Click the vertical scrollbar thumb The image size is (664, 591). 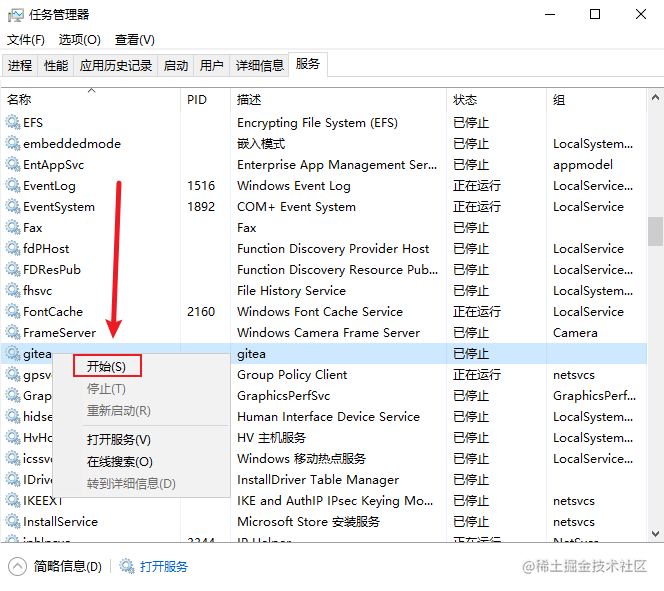click(655, 231)
